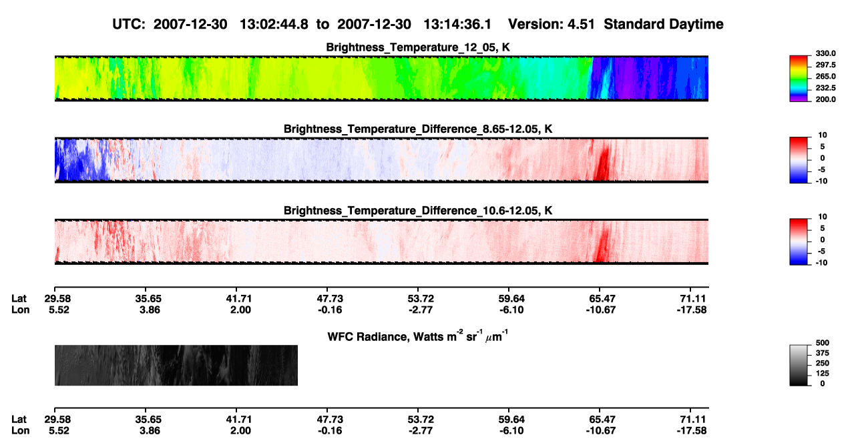Screen dimensions: 868x445
Task: Click longitude -10.67 on the axis under the 10.6-12.05 panel
Action: pos(600,310)
